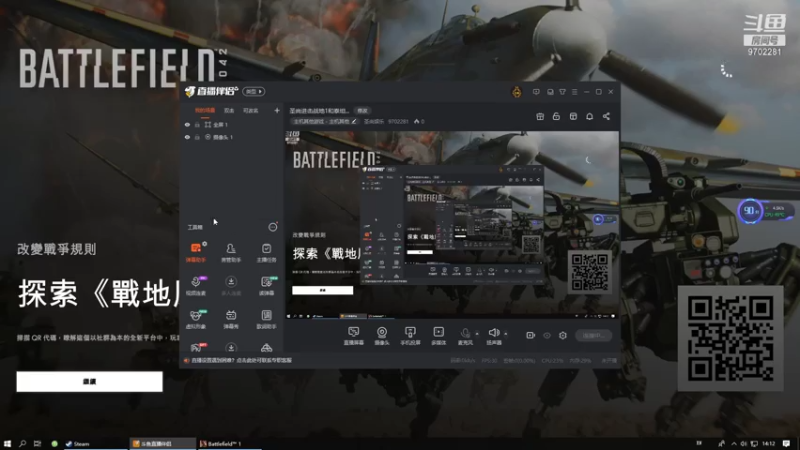Image resolution: width=800 pixels, height=450 pixels.
Task: Select the 全屏 1 source row
Action: (x=232, y=124)
